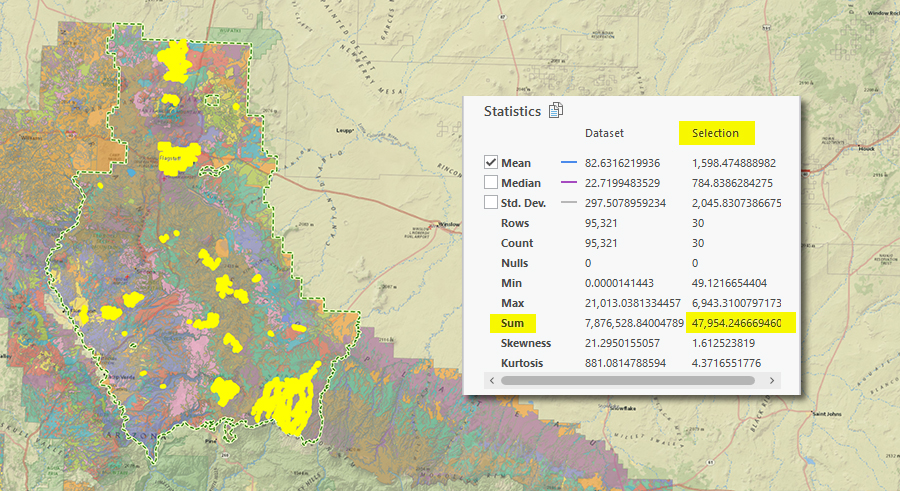Select the Dataset sum value 7,876,528.84004789
Image resolution: width=900 pixels, height=491 pixels.
[634, 323]
